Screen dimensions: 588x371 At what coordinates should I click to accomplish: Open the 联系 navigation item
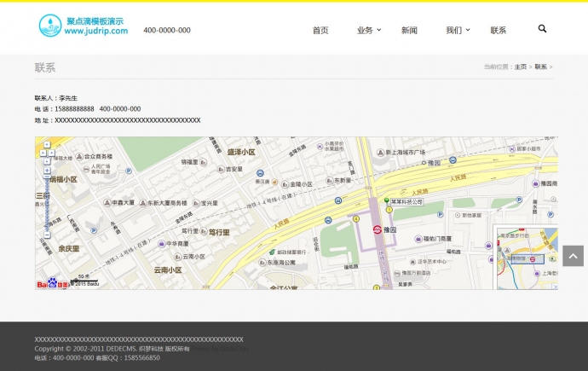pyautogui.click(x=499, y=31)
